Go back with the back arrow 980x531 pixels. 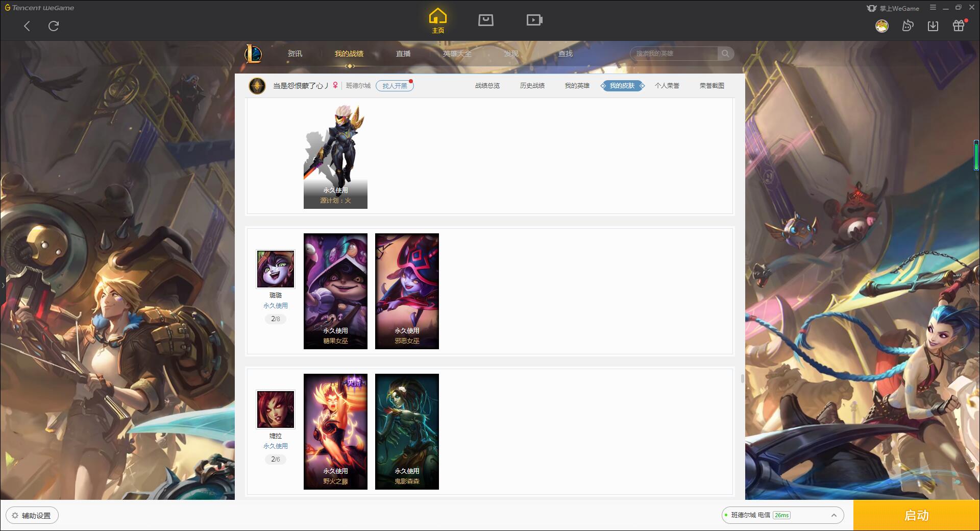click(x=27, y=26)
